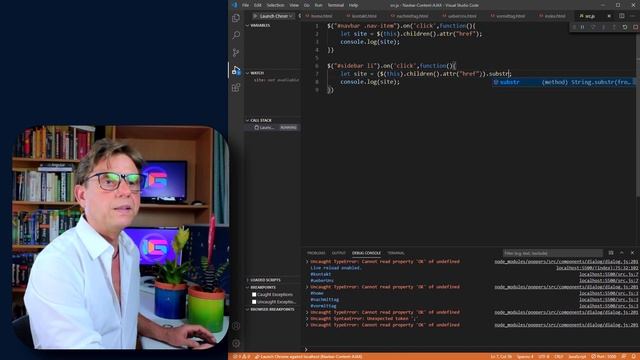Close the bottom panel
640x360 pixels.
(632, 253)
